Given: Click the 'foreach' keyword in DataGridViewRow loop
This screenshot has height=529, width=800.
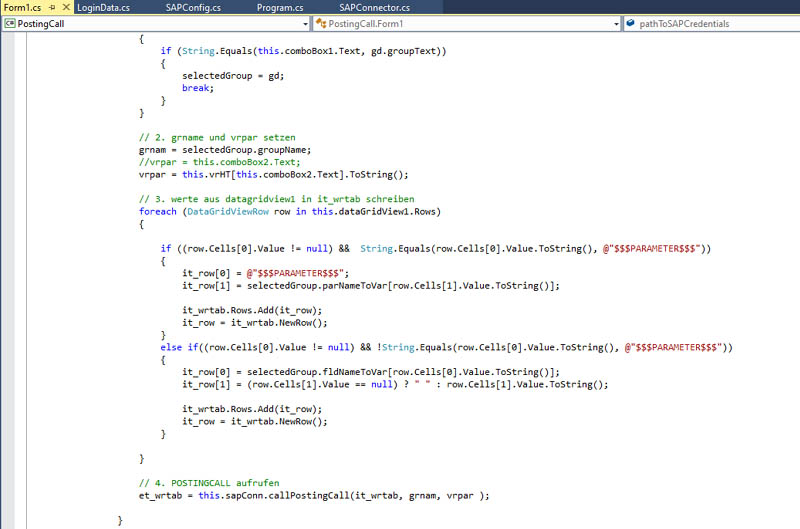Looking at the screenshot, I should [x=158, y=212].
